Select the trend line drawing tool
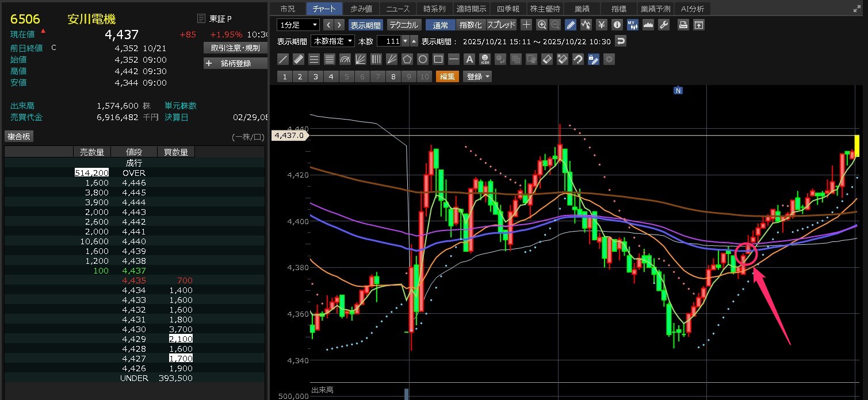 click(x=283, y=59)
